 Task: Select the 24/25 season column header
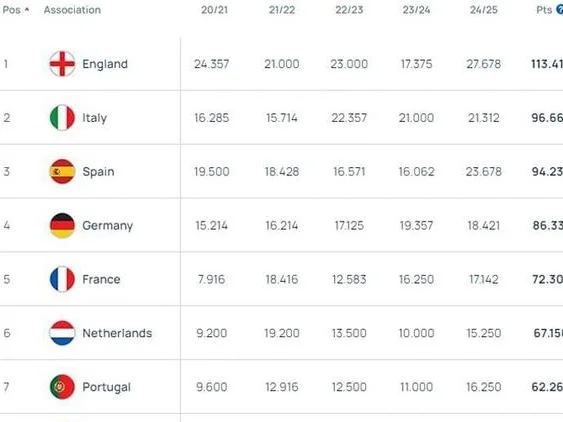tap(484, 10)
